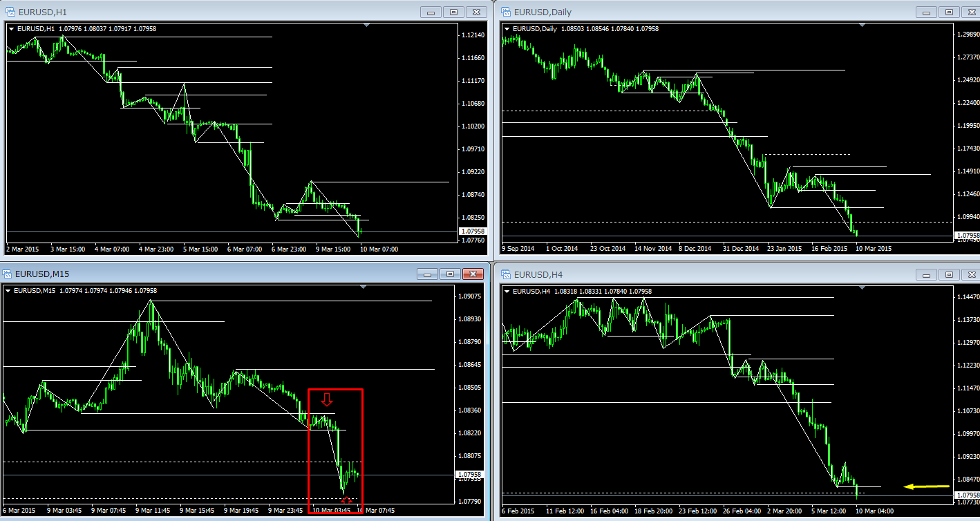The width and height of the screenshot is (980, 521).
Task: Maximize the EURUSD,H1 chart window
Action: pyautogui.click(x=453, y=12)
